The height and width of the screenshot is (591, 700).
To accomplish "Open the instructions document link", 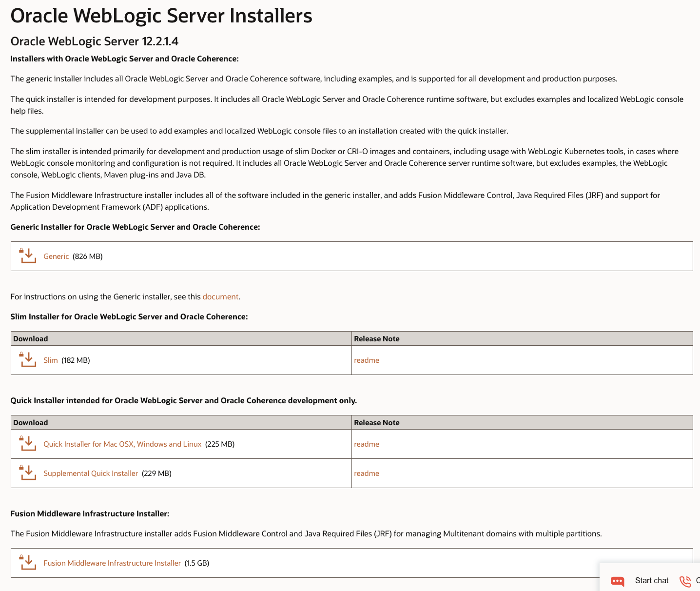I will (x=220, y=296).
